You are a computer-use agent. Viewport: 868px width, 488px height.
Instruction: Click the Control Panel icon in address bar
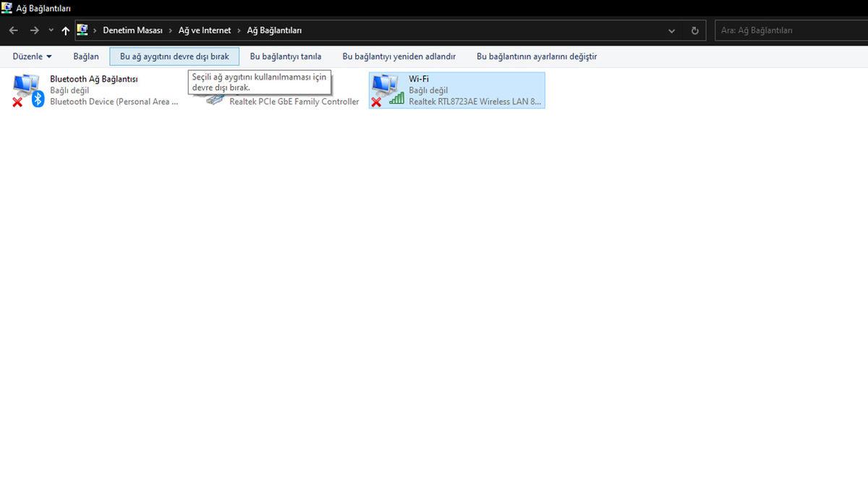82,30
